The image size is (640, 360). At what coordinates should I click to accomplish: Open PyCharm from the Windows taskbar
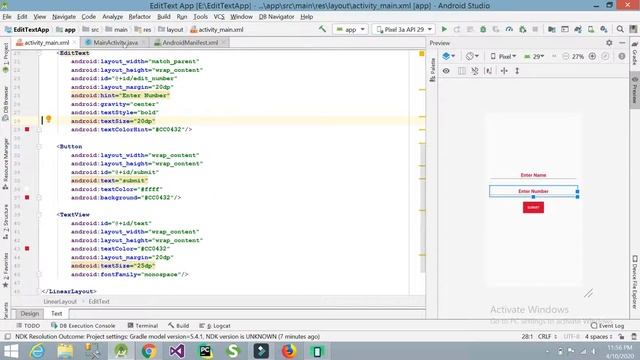205,351
